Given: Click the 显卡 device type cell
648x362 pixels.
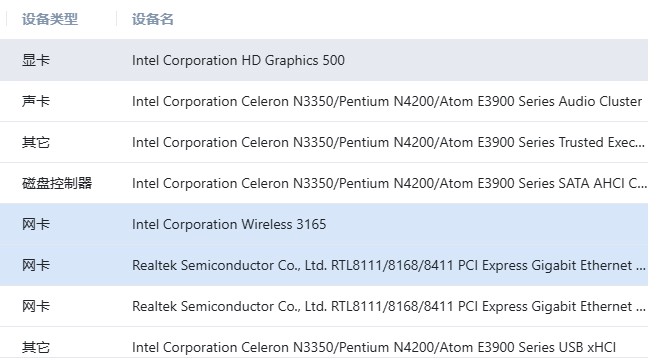Looking at the screenshot, I should 36,60.
